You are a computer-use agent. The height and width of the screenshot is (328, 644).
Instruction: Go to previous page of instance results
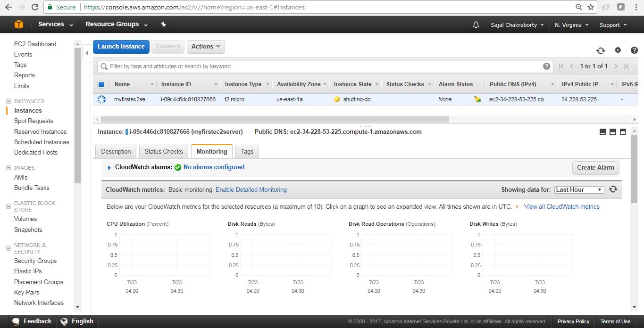click(x=572, y=66)
